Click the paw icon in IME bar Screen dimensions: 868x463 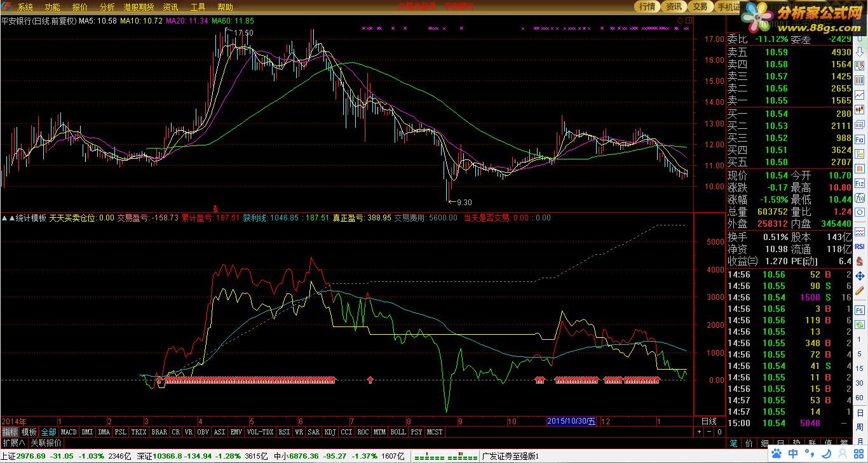[776, 453]
